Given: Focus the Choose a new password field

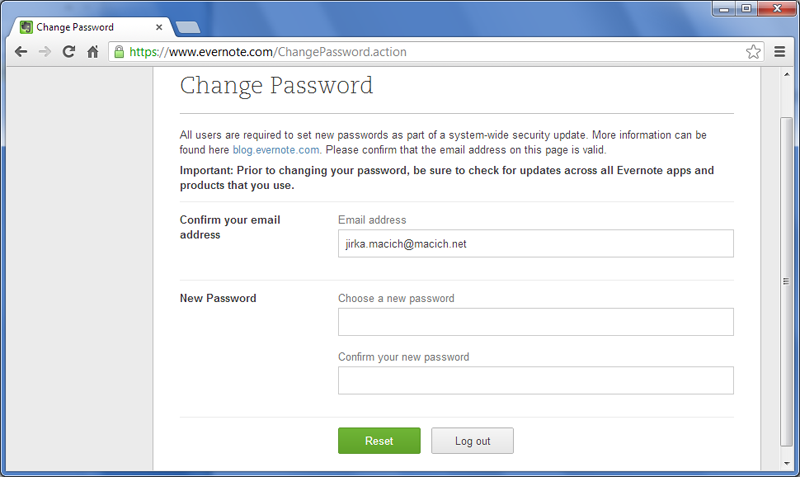Looking at the screenshot, I should 536,322.
